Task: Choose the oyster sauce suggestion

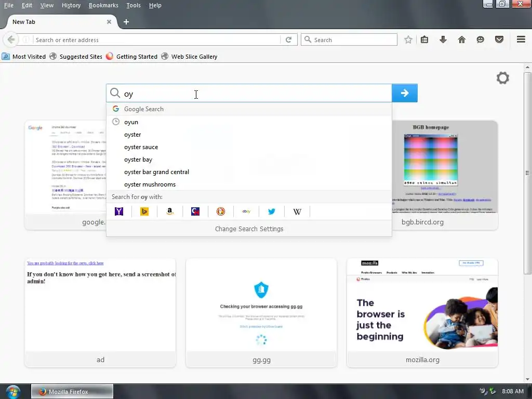Action: click(x=249, y=147)
